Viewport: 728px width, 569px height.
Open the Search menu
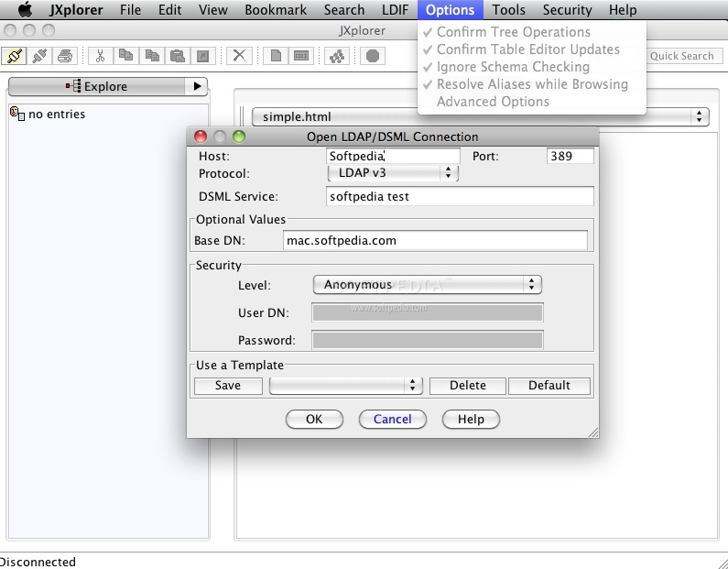(x=344, y=10)
